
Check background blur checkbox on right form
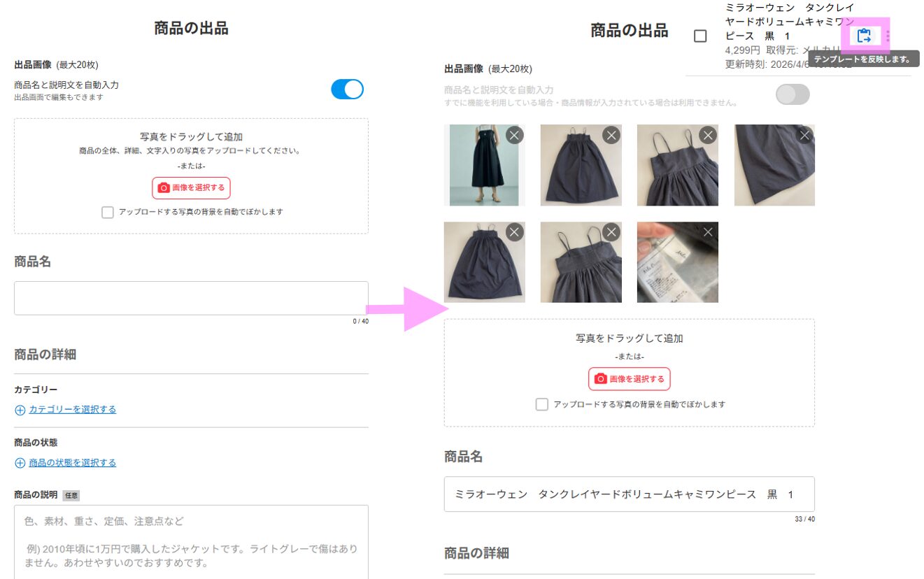tap(541, 404)
